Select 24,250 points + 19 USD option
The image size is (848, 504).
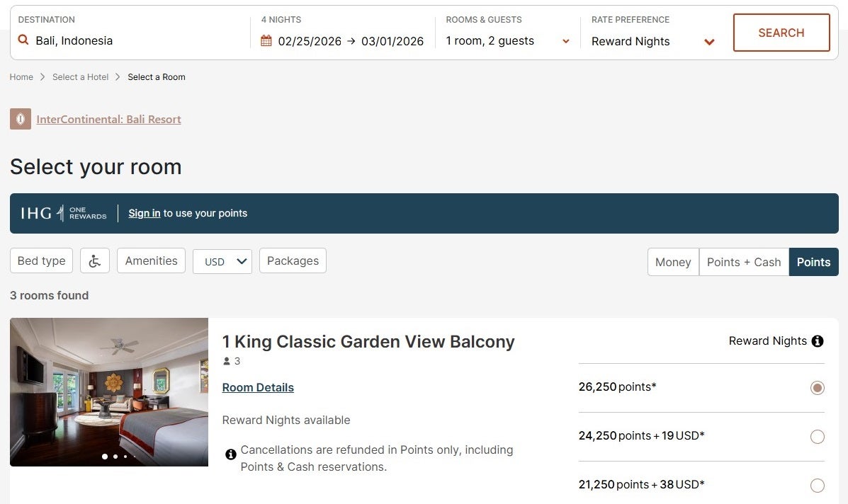[x=817, y=437]
